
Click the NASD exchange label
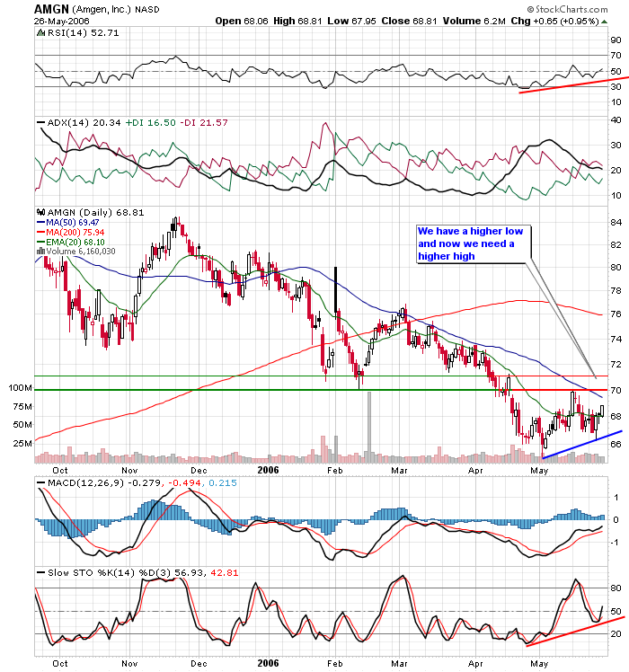[x=147, y=9]
